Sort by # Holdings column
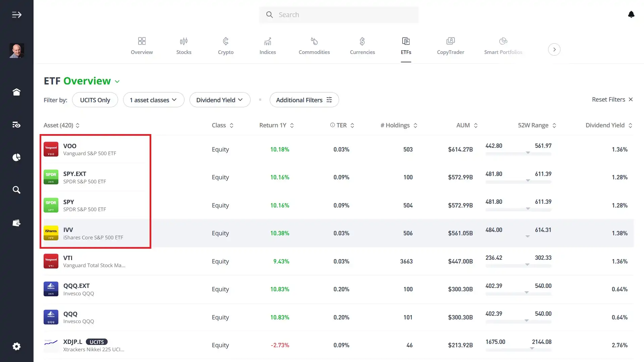This screenshot has width=644, height=362. [399, 125]
